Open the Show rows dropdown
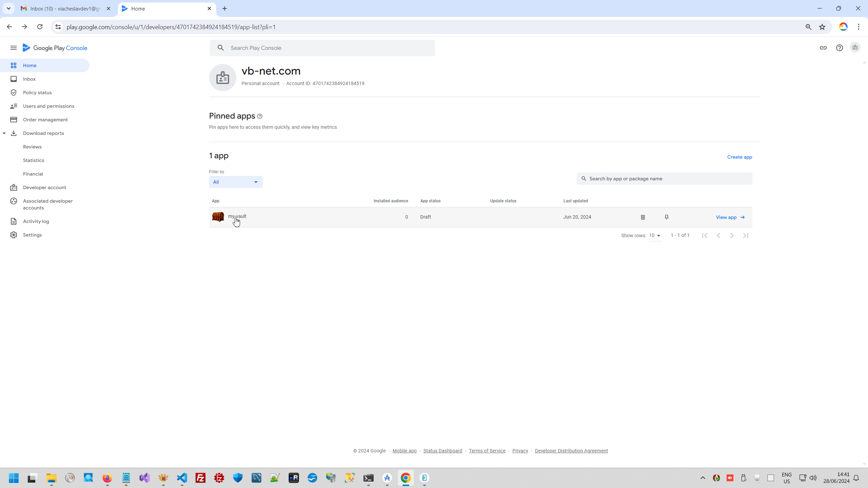 (655, 236)
